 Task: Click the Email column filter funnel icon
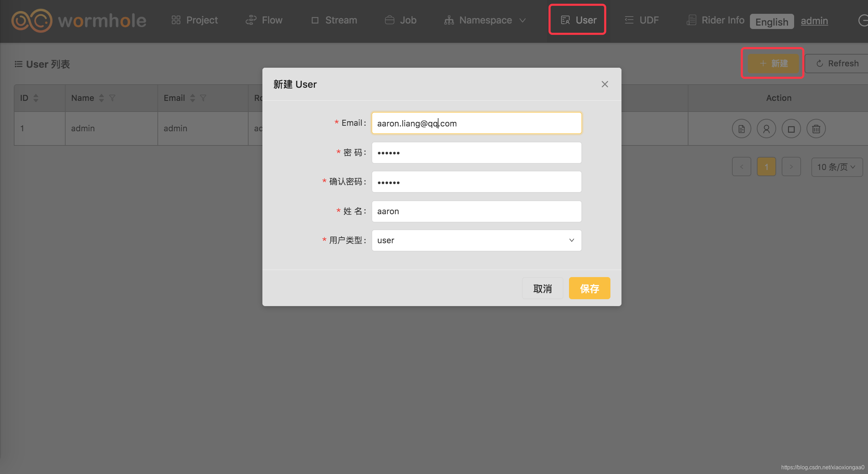point(203,98)
